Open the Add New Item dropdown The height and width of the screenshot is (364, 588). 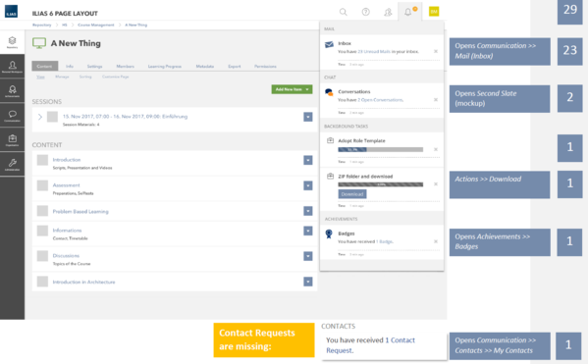coord(292,89)
